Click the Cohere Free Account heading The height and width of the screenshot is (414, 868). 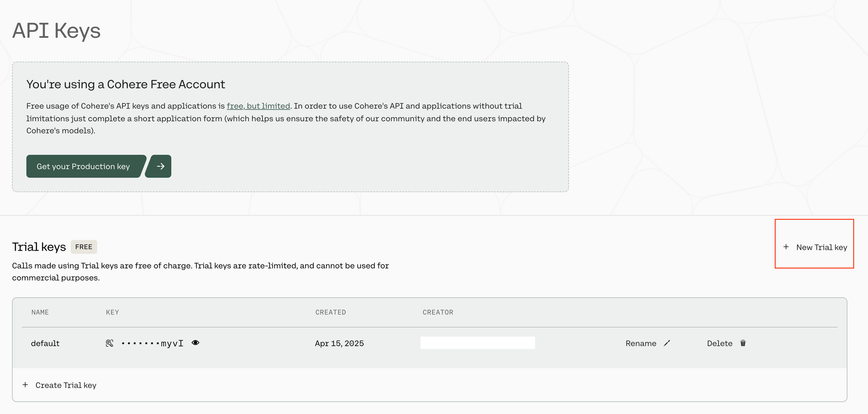(126, 84)
